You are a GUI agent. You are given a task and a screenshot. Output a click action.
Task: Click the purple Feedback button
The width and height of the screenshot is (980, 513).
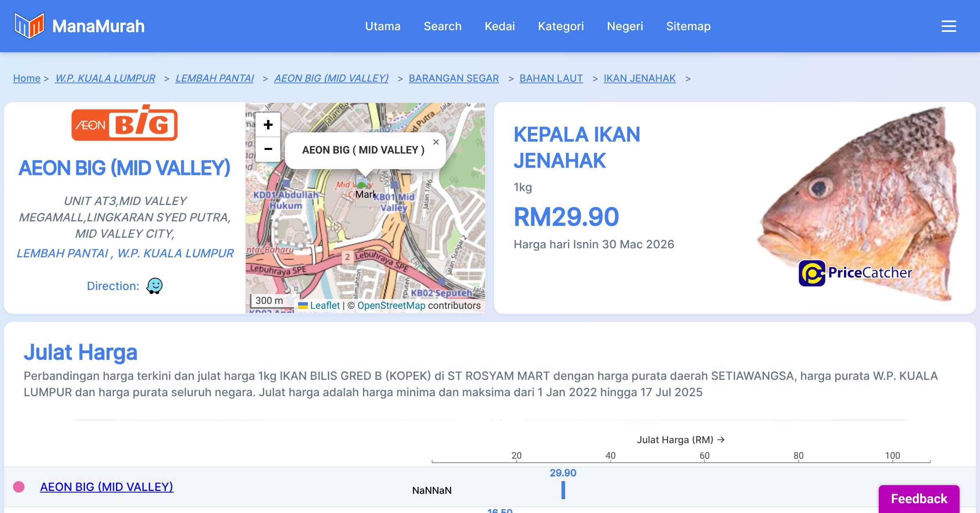coord(919,498)
